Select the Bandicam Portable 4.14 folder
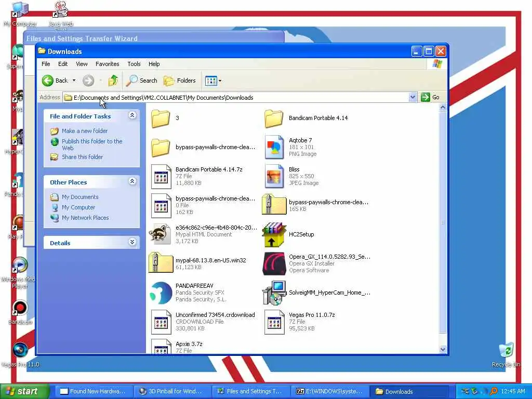 point(274,118)
